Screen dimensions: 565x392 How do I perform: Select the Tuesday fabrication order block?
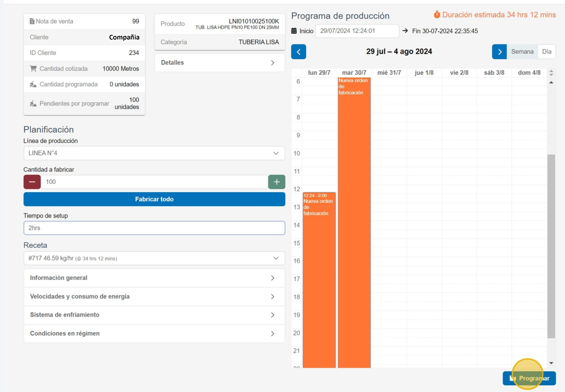(354, 223)
